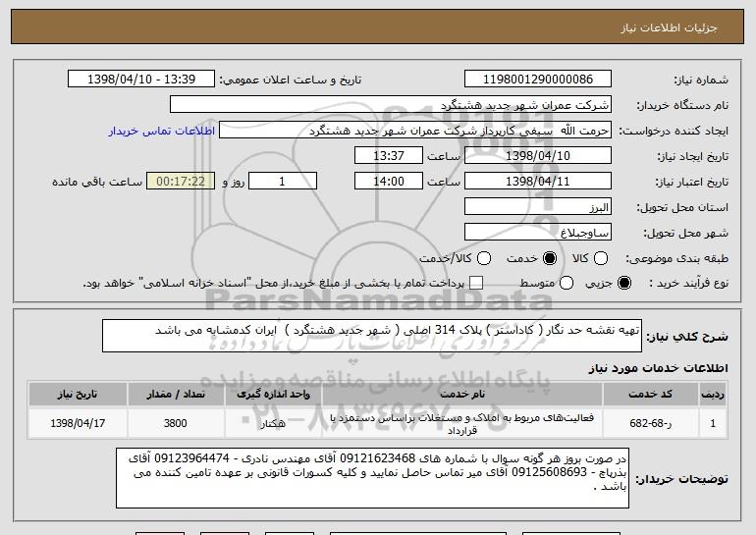The image size is (756, 535).
Task: Click service code cell ر-68-682
Action: tap(650, 423)
